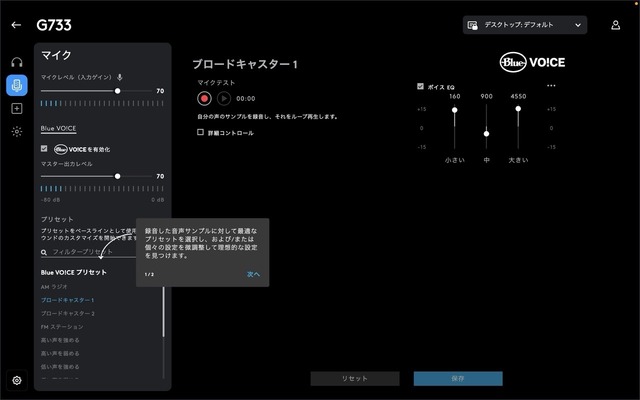
Task: Select the microphone tab in sidebar
Action: coord(17,85)
